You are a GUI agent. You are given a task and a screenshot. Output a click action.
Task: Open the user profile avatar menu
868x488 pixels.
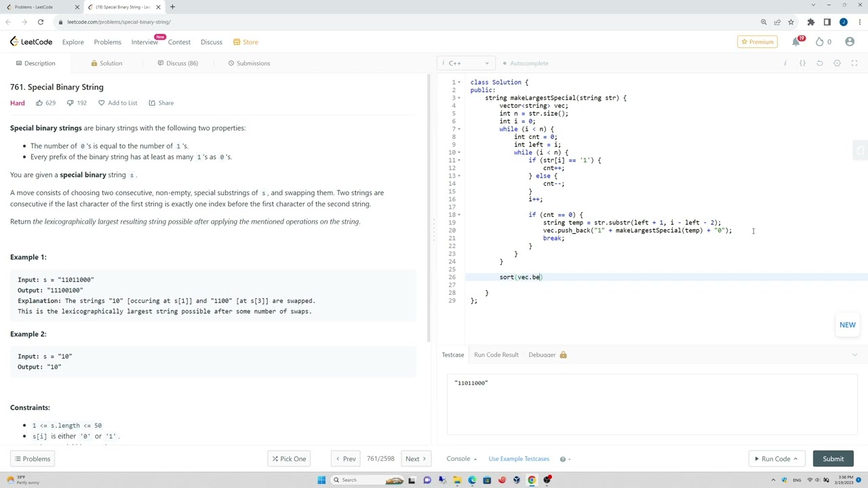click(850, 42)
